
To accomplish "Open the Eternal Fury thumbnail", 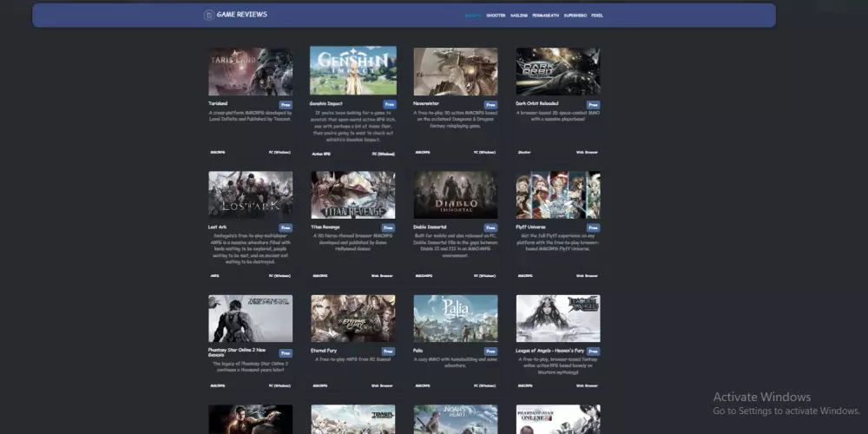I will coord(353,319).
